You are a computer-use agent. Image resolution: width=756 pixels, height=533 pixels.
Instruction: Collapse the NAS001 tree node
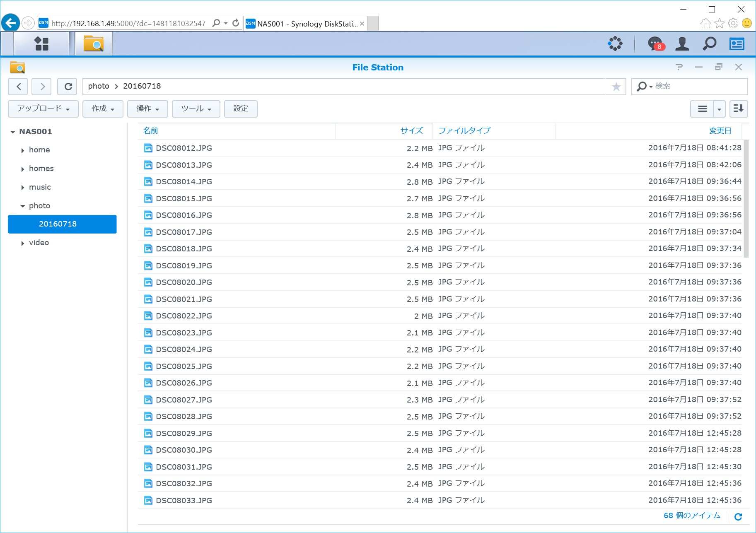[13, 132]
